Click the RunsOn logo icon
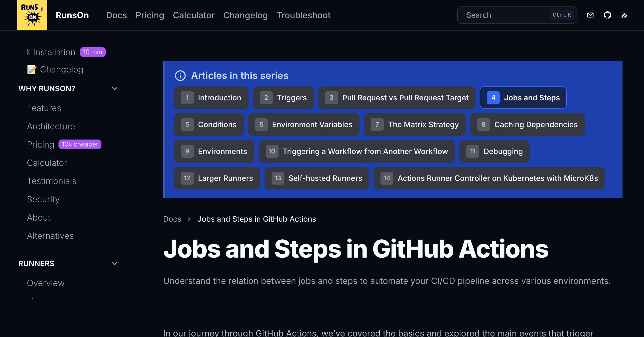The height and width of the screenshot is (337, 644). (32, 15)
